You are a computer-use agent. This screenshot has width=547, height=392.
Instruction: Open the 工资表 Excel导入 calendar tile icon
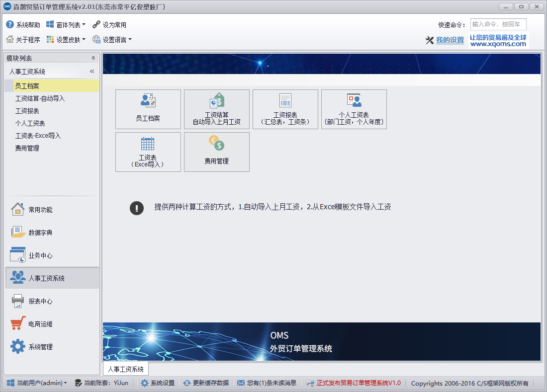(148, 152)
